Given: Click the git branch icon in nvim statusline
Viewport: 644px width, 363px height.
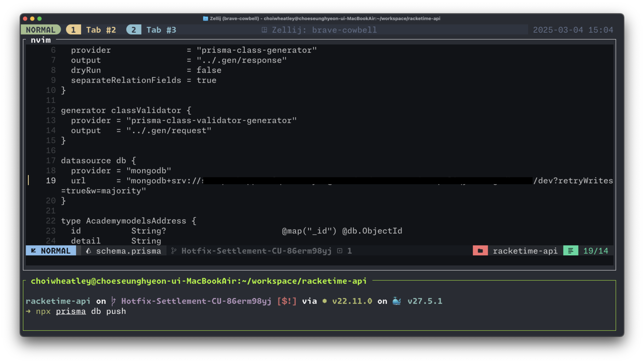Looking at the screenshot, I should coord(174,251).
